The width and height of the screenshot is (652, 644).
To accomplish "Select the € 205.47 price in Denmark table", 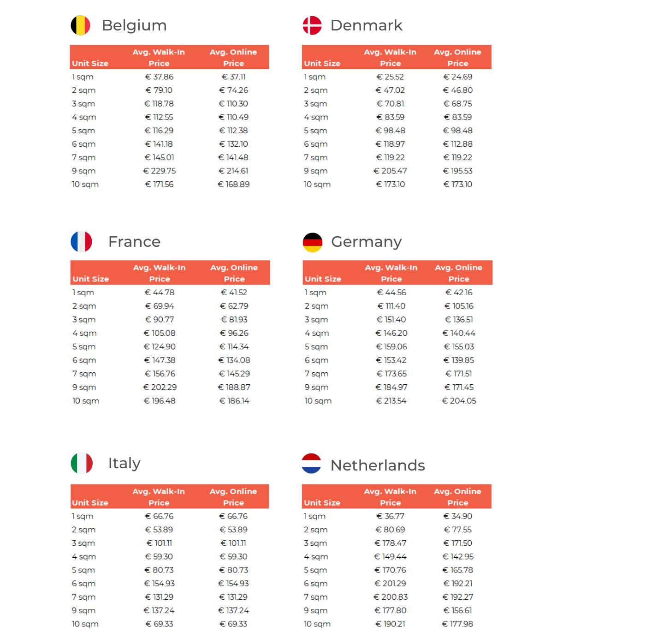I will [390, 171].
